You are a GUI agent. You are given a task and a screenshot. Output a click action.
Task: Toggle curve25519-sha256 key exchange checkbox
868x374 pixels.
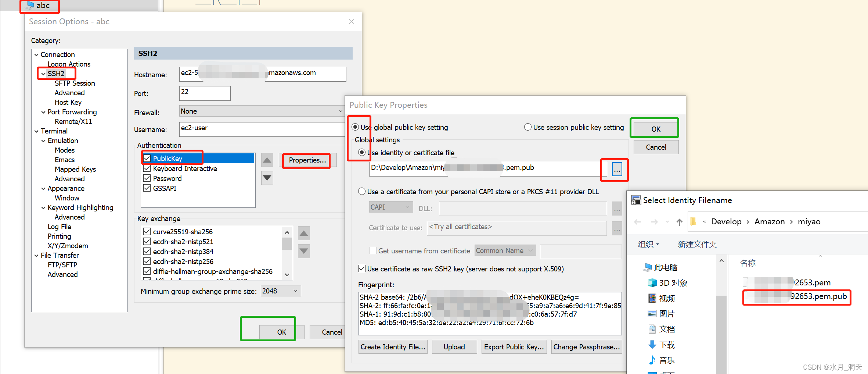147,232
